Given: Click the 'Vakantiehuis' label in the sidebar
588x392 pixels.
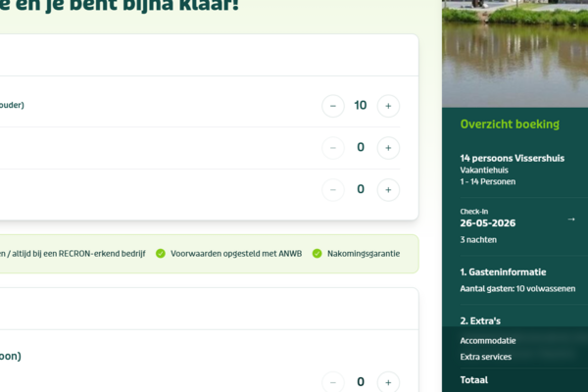Looking at the screenshot, I should tap(484, 171).
